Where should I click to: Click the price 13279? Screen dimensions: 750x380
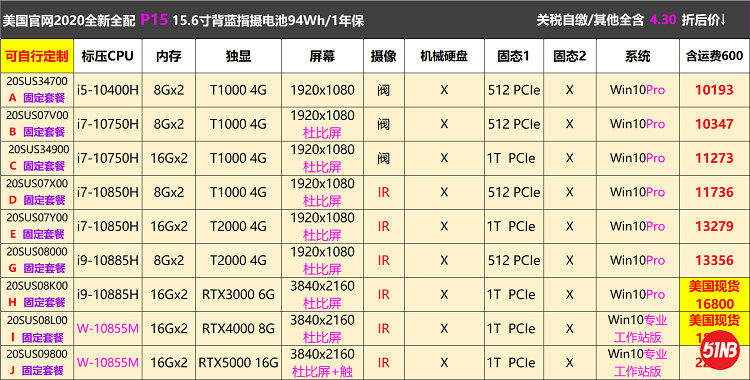pyautogui.click(x=714, y=226)
